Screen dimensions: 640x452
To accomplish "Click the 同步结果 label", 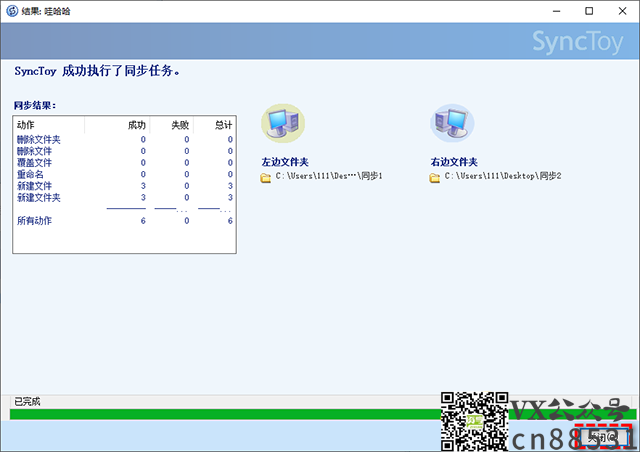I will [x=35, y=105].
